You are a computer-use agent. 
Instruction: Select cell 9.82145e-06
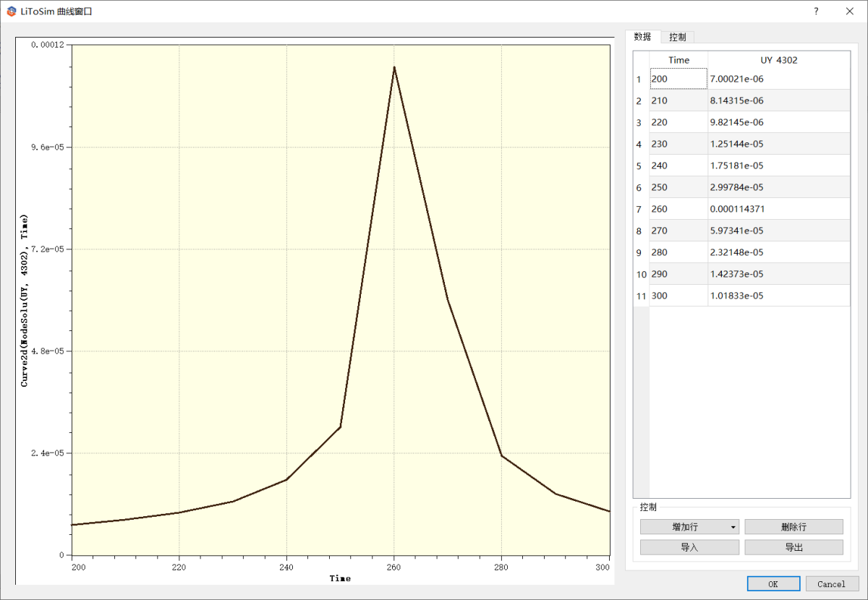click(778, 122)
